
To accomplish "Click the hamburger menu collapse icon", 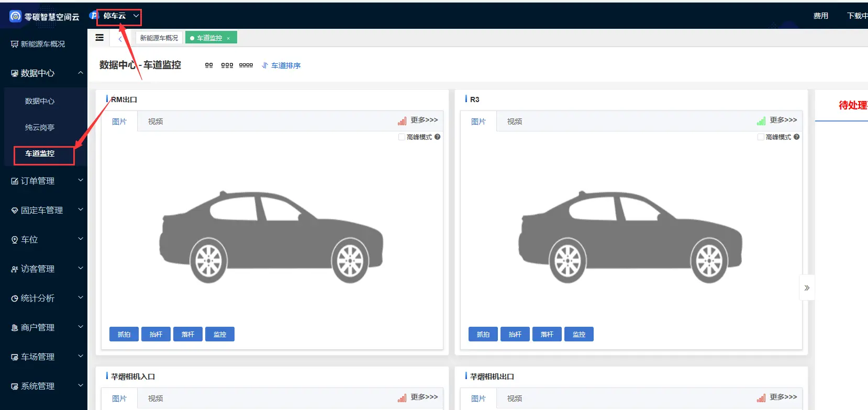I will tap(99, 38).
